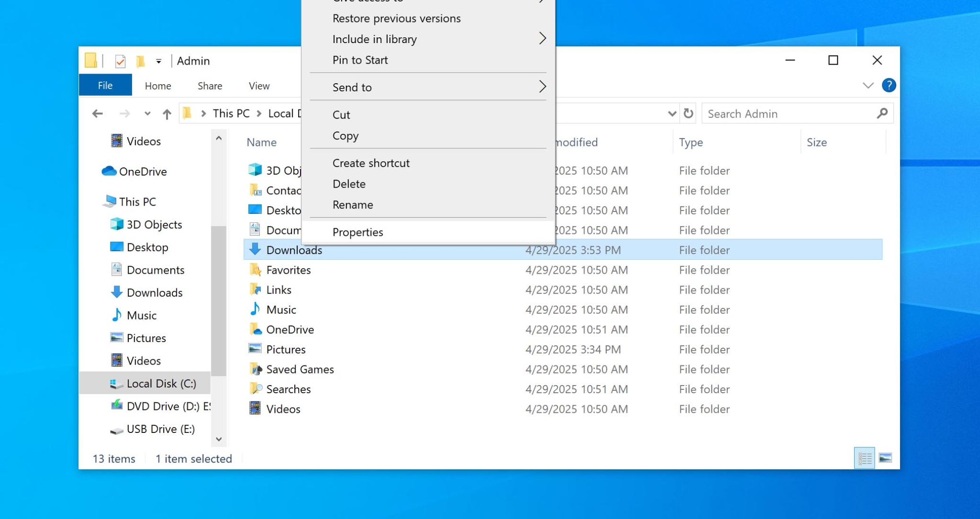Click This PC in the breadcrumb path
980x519 pixels.
[231, 113]
